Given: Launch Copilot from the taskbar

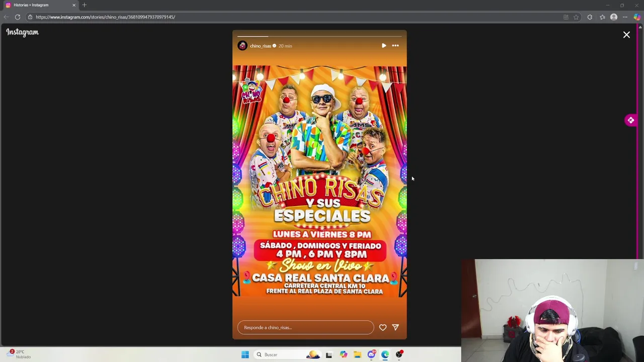Looking at the screenshot, I should [343, 354].
